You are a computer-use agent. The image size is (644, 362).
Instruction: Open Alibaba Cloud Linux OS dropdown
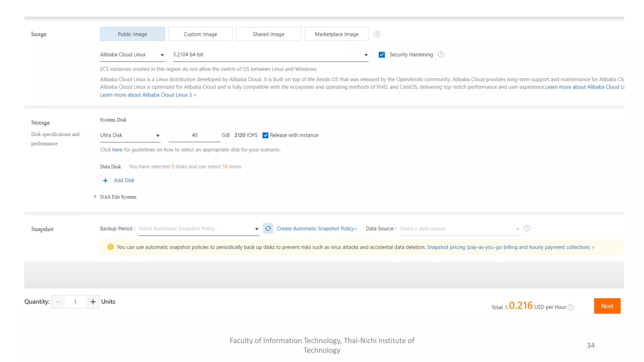pos(132,55)
